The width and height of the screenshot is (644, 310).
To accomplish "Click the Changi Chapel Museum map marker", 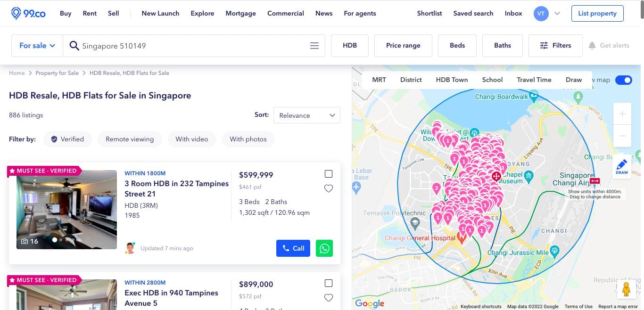I will (x=528, y=176).
